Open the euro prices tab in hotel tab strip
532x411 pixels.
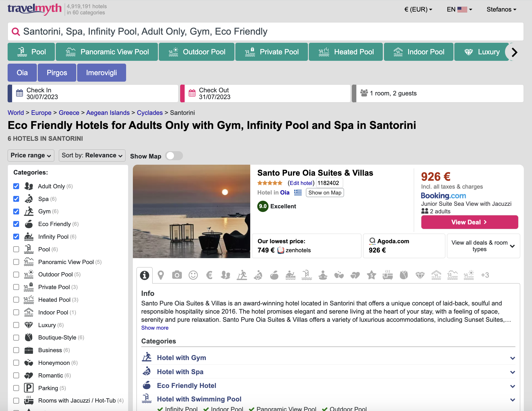point(209,275)
